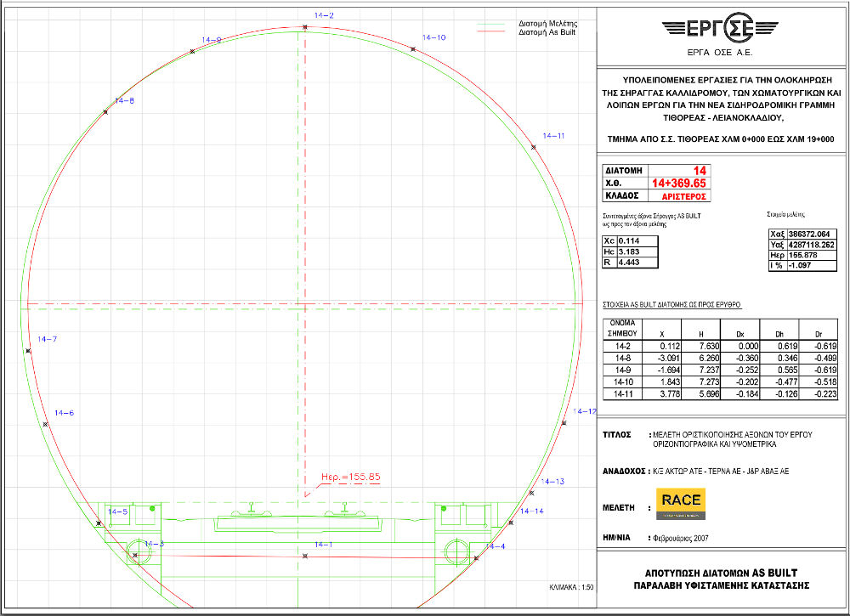The image size is (850, 616).
Task: Select blue point label 14-13
Action: pyautogui.click(x=552, y=481)
